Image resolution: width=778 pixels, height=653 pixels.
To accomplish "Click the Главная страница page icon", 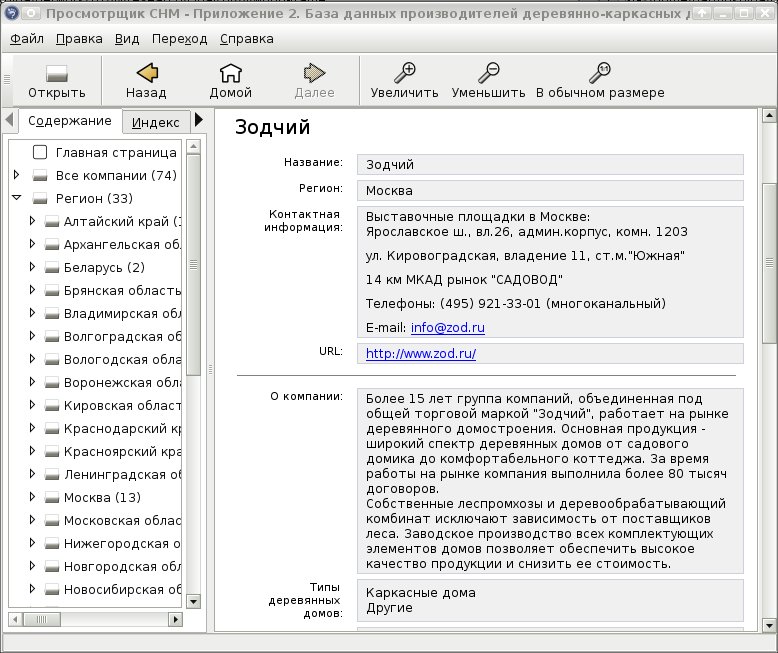I will tap(40, 152).
